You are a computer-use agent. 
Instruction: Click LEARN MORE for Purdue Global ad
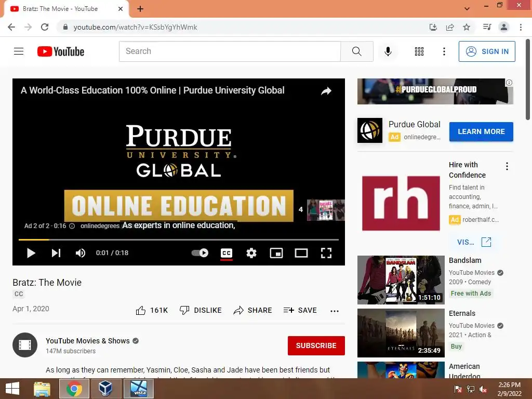tap(481, 131)
